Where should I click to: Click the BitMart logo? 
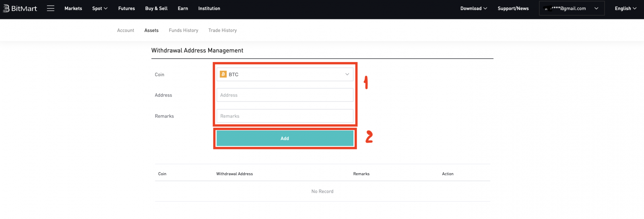pos(20,8)
